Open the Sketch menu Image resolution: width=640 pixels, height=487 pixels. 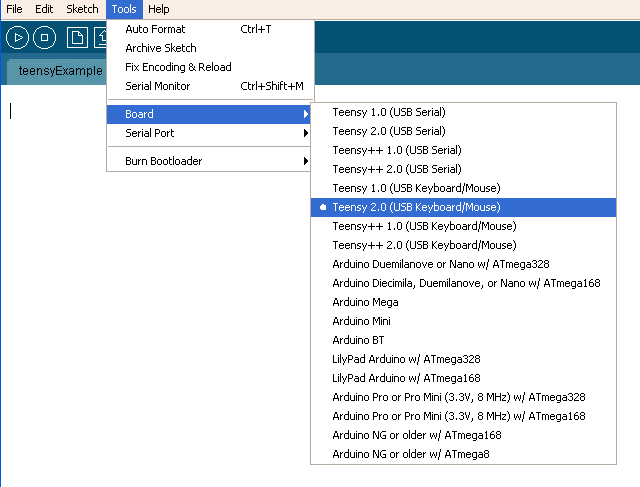point(82,9)
